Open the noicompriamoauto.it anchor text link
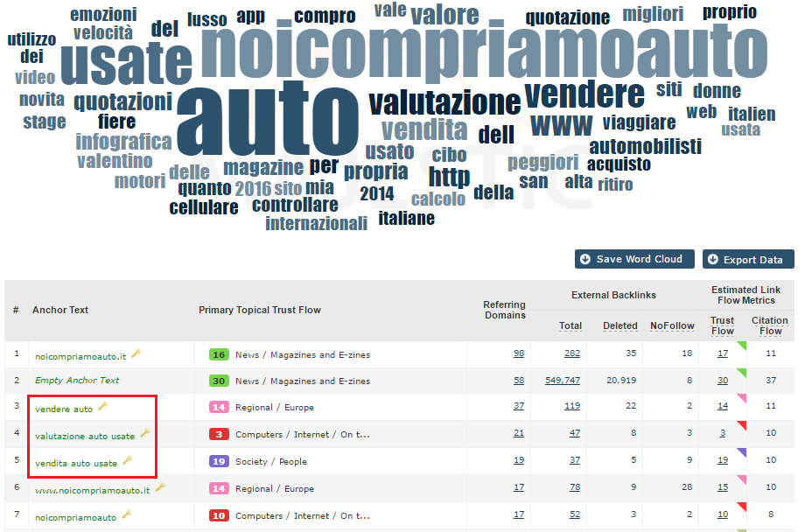Screen dimensions: 805x532 point(80,356)
